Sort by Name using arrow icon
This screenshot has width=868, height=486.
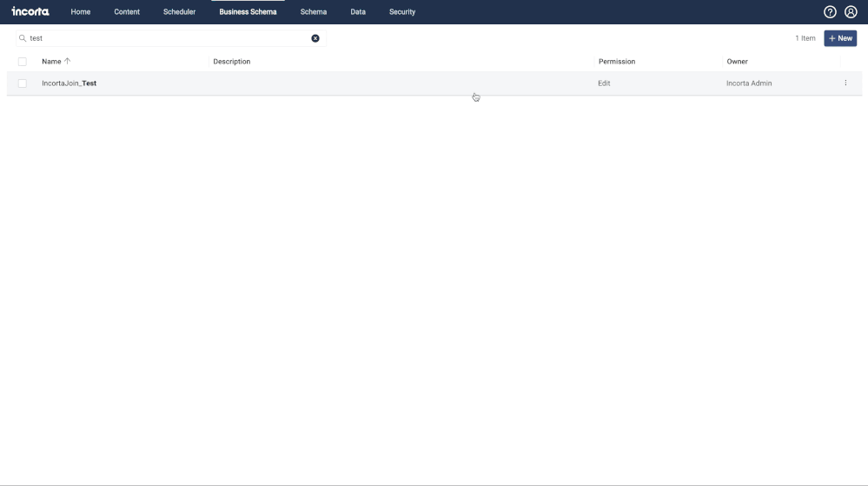pyautogui.click(x=68, y=62)
